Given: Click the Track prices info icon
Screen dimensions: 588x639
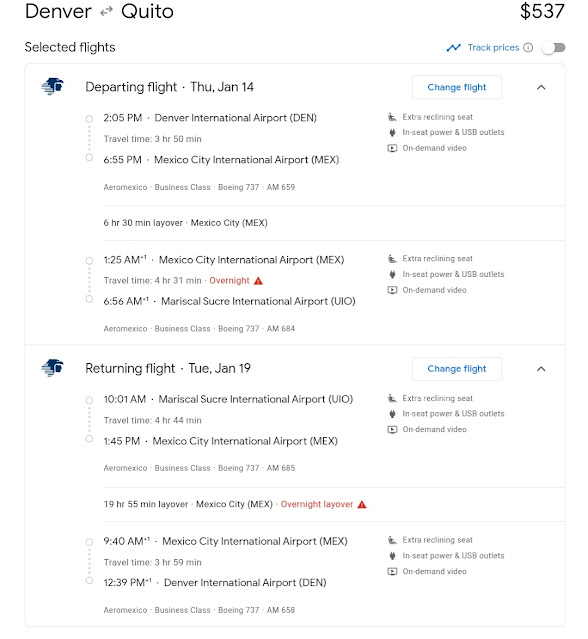Looking at the screenshot, I should (528, 48).
